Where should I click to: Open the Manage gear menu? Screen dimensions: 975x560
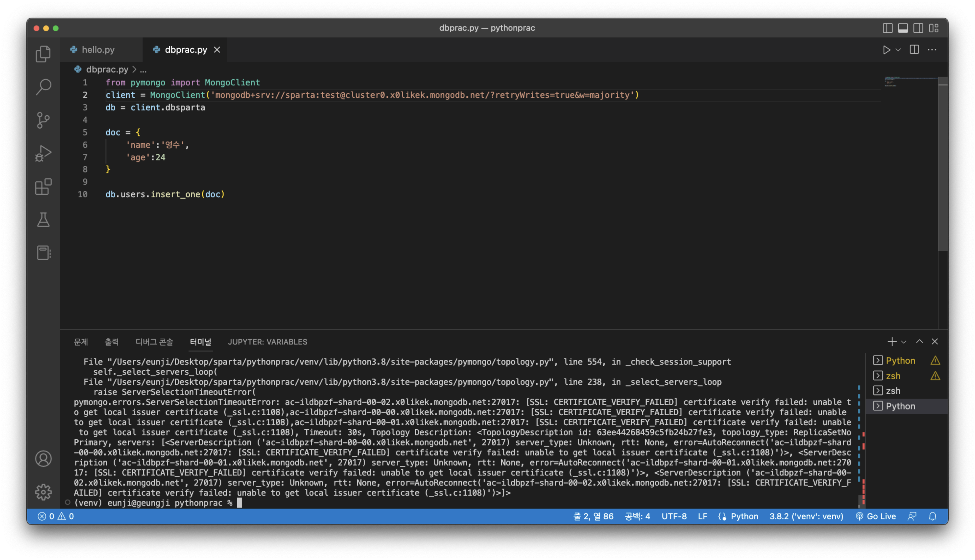point(43,492)
